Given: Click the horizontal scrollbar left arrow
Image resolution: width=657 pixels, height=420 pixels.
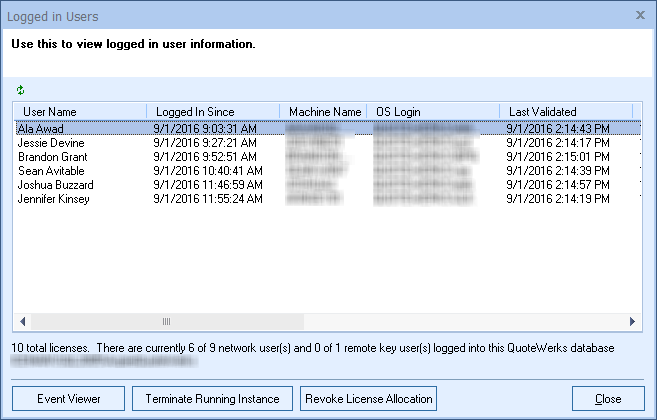Looking at the screenshot, I should point(20,322).
